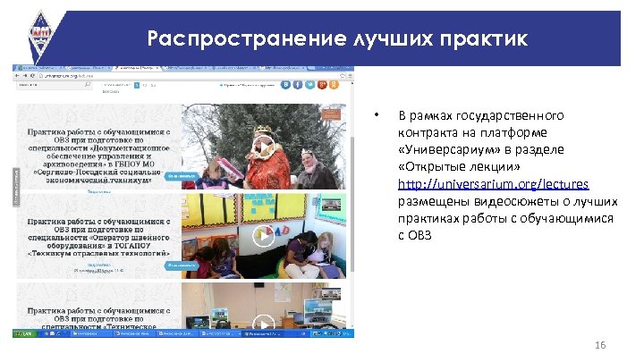This screenshot has height=362, width=644.
Task: Open title of Оператор швейного оборудования practice entry
Action: [99, 237]
